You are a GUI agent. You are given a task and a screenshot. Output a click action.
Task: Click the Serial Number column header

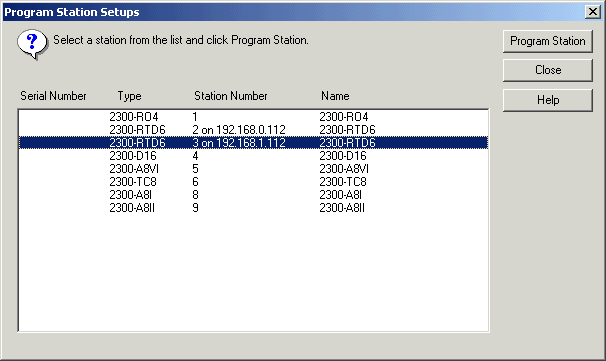tap(53, 96)
